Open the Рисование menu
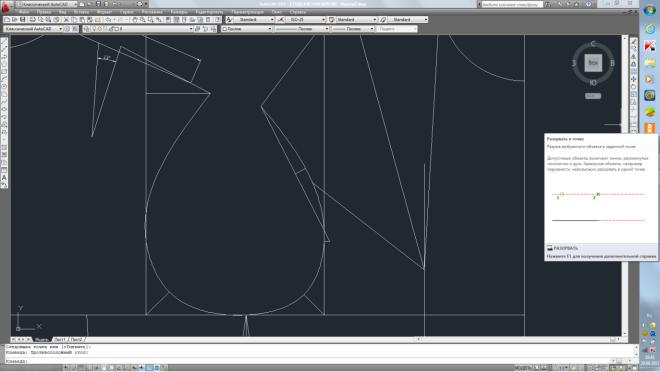This screenshot has width=660, height=372. (152, 12)
